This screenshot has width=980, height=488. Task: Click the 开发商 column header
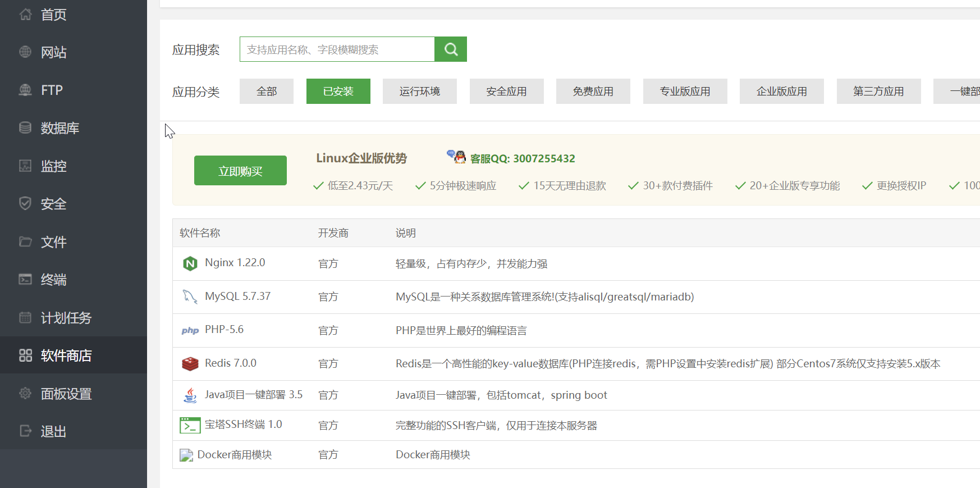tap(333, 233)
